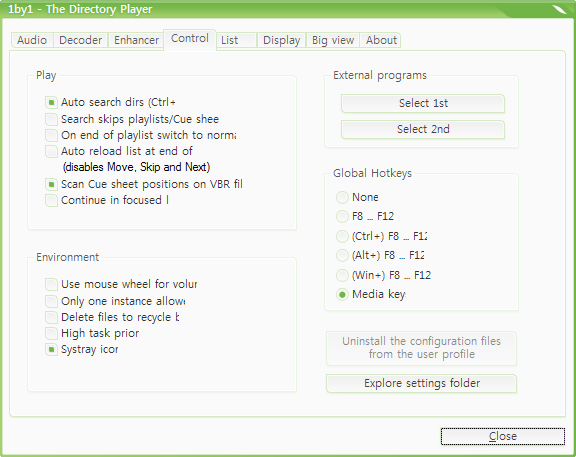Uncheck the Systray icon option

(51, 349)
